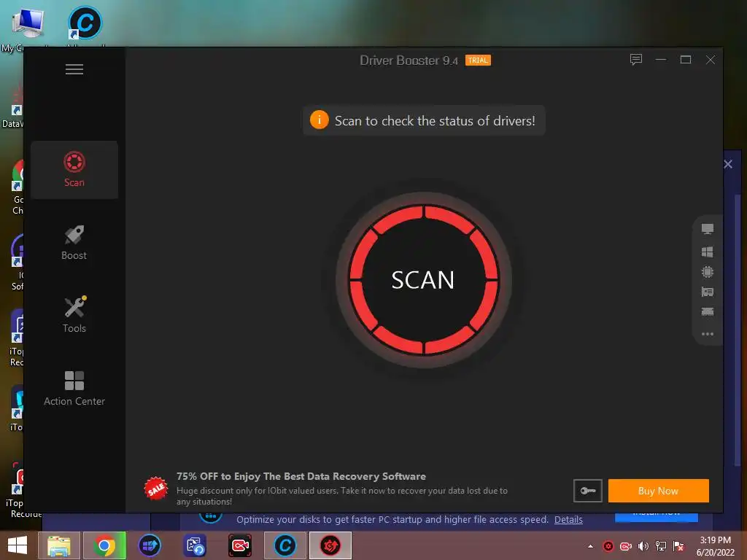Click the orange info icon in scan notice
Image resolution: width=747 pixels, height=560 pixels.
(x=320, y=120)
